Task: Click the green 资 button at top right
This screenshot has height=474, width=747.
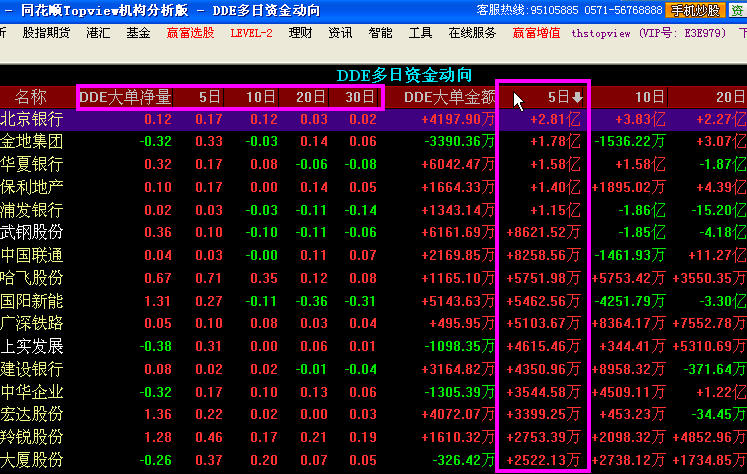Action: pyautogui.click(x=738, y=10)
